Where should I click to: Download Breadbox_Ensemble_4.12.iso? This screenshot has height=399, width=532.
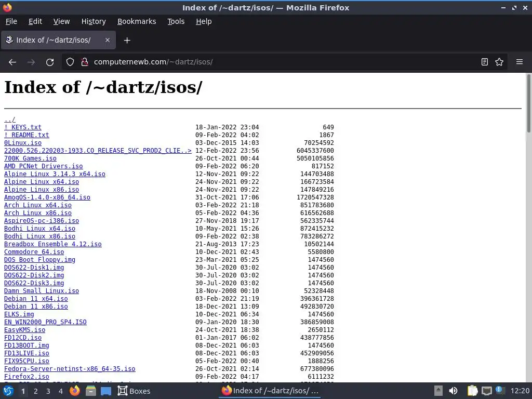click(53, 244)
